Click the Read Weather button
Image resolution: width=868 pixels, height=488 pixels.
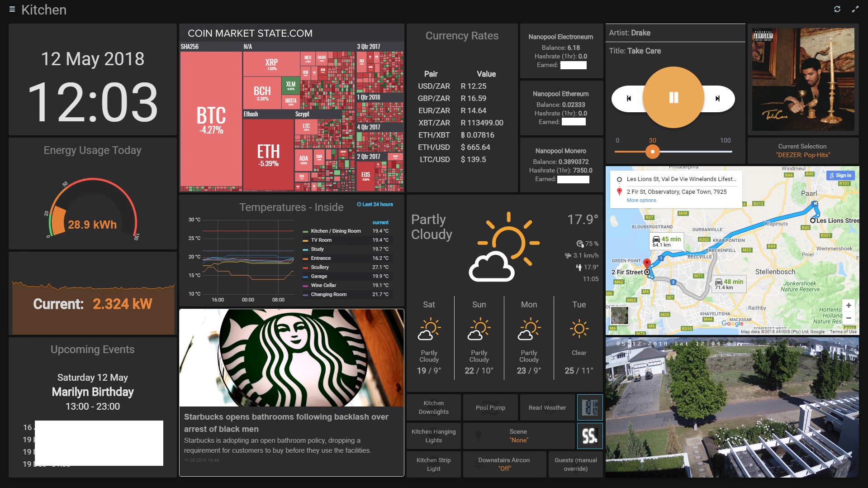[547, 407]
